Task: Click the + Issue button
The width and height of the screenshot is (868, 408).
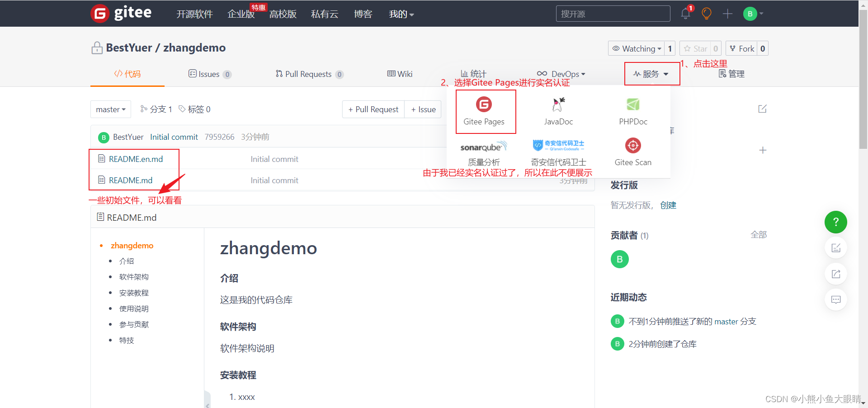Action: 423,109
